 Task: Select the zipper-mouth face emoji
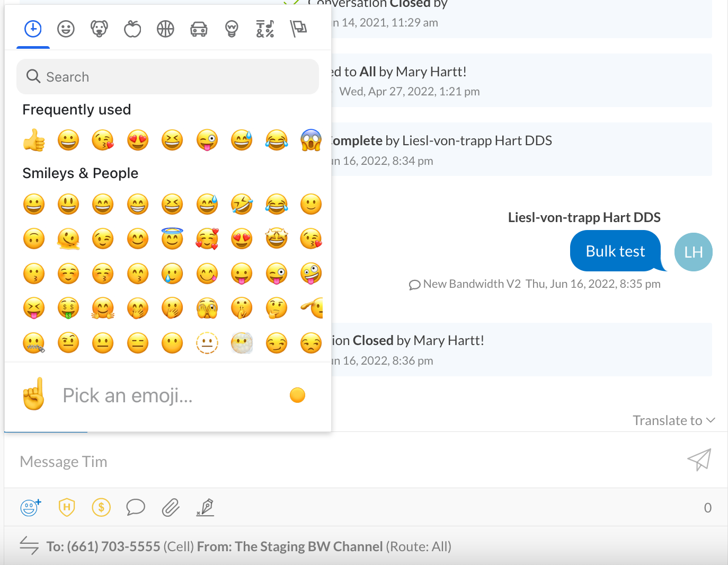34,343
